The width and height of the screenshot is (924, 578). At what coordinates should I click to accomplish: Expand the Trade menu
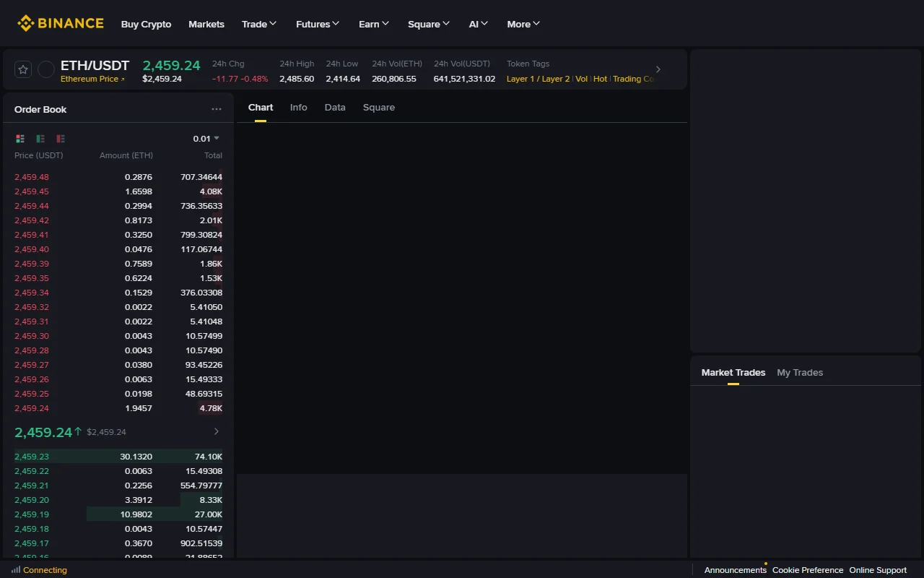coord(259,24)
